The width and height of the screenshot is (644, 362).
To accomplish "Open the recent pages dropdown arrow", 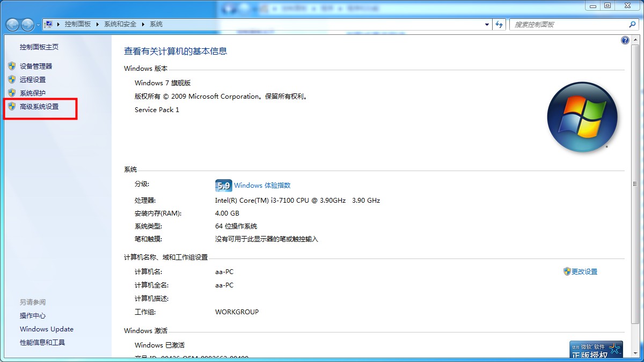I will pyautogui.click(x=38, y=25).
